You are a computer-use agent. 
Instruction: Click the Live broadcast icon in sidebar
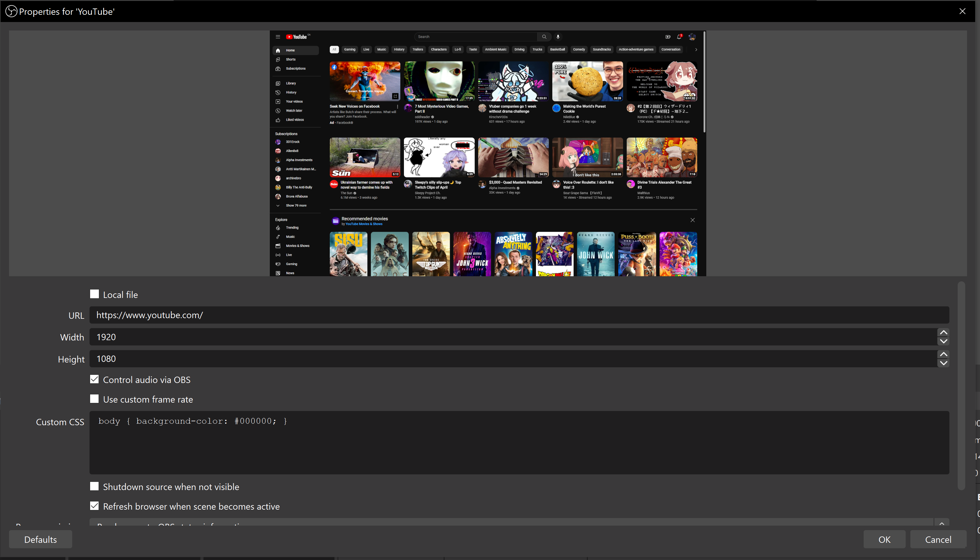(278, 255)
